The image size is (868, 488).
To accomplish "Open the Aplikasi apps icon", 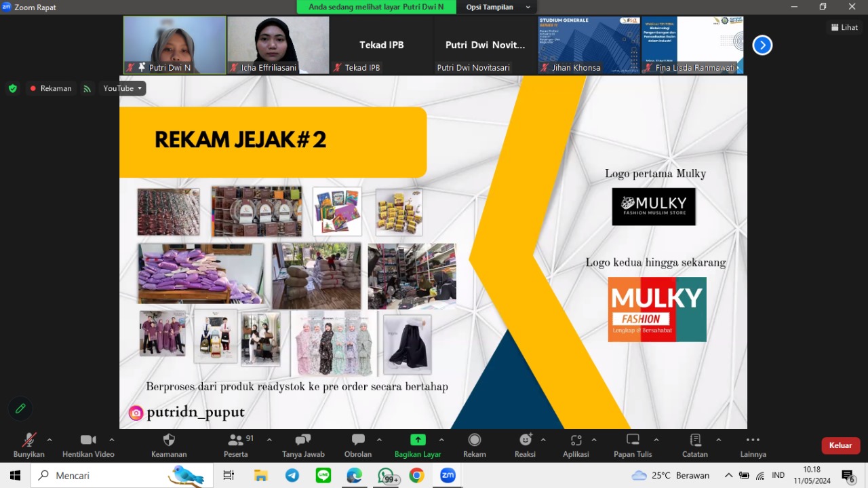I will point(576,440).
